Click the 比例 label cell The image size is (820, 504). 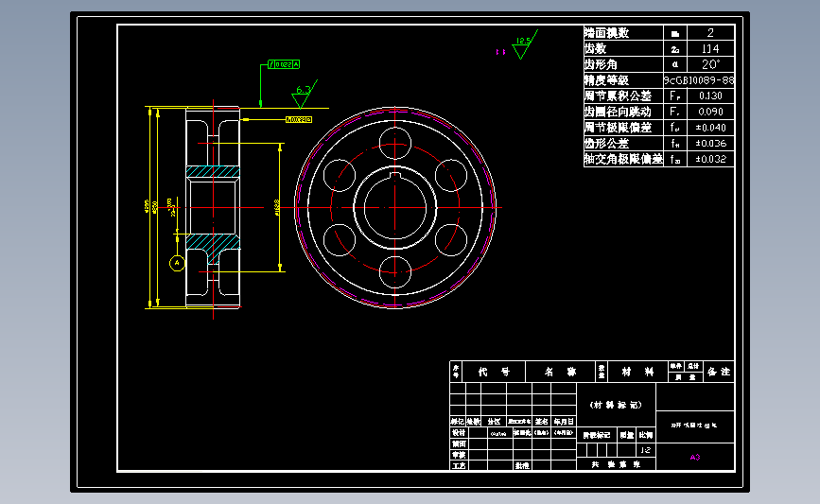(646, 435)
